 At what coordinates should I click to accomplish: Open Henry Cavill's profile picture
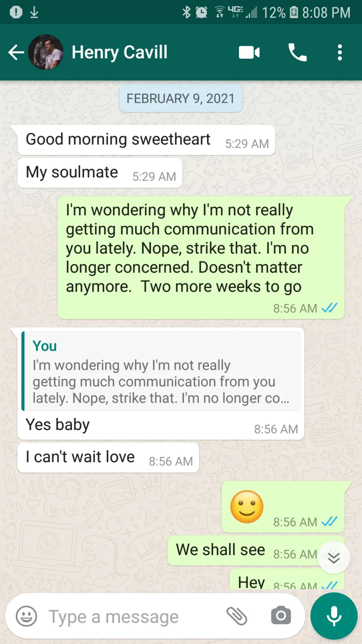pyautogui.click(x=46, y=52)
